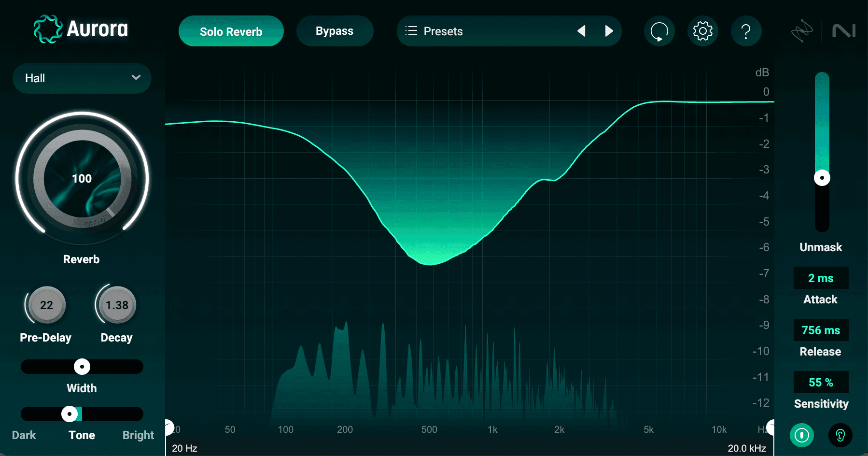Toggle the Bypass button

[335, 31]
